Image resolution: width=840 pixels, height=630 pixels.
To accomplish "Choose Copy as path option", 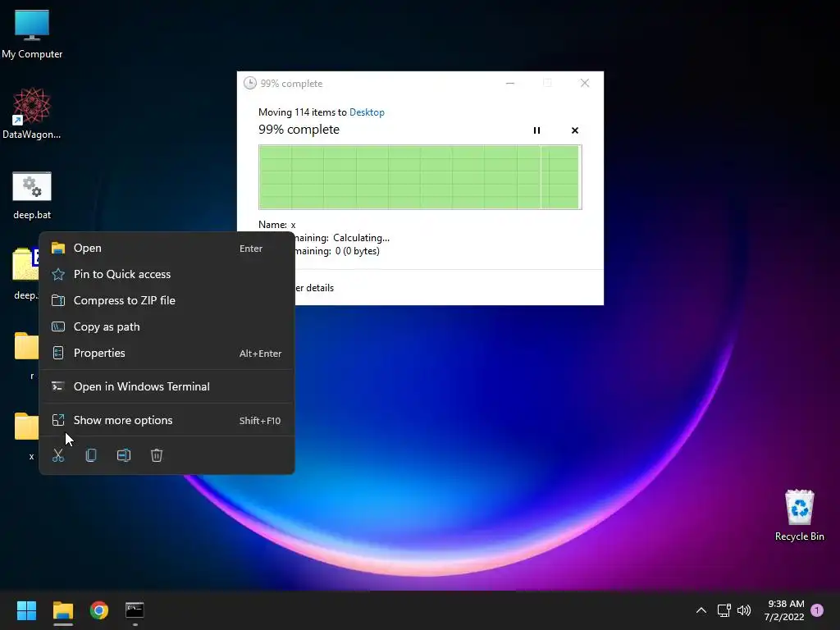I will click(167, 326).
